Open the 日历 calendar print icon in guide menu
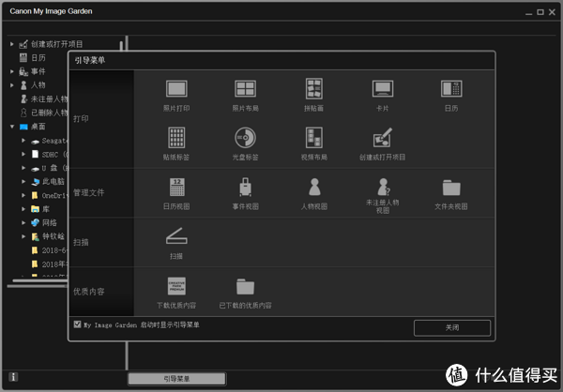Screen dimensions: 563x392 [451, 89]
